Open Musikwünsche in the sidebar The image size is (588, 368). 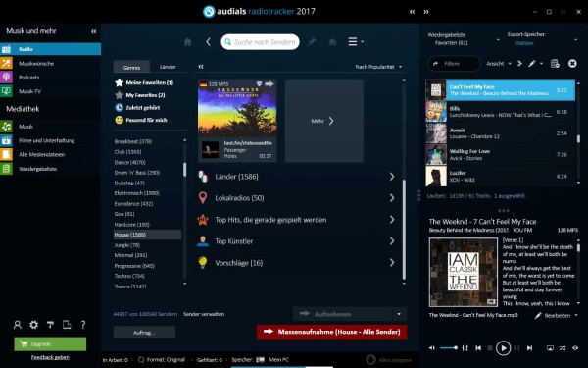click(50, 63)
